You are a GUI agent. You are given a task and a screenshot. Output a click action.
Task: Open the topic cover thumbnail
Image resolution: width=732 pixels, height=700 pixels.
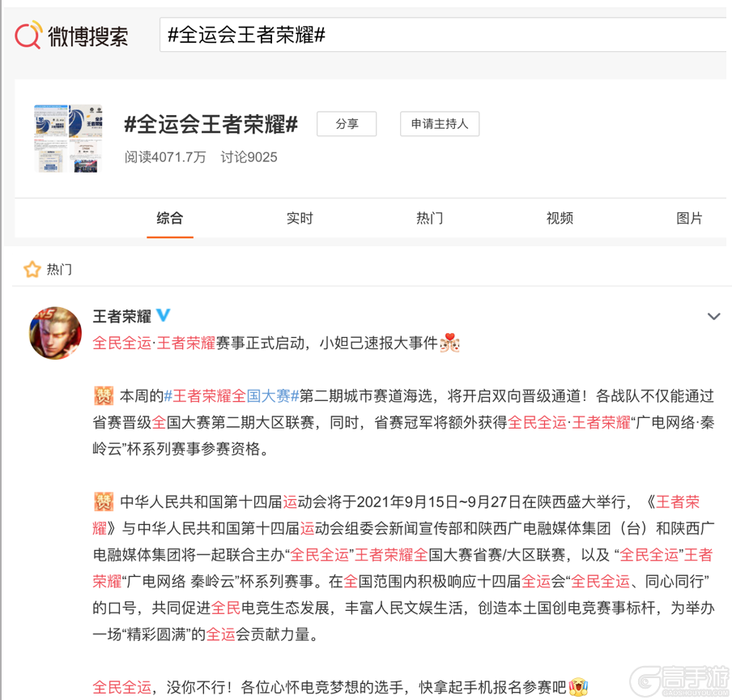68,139
